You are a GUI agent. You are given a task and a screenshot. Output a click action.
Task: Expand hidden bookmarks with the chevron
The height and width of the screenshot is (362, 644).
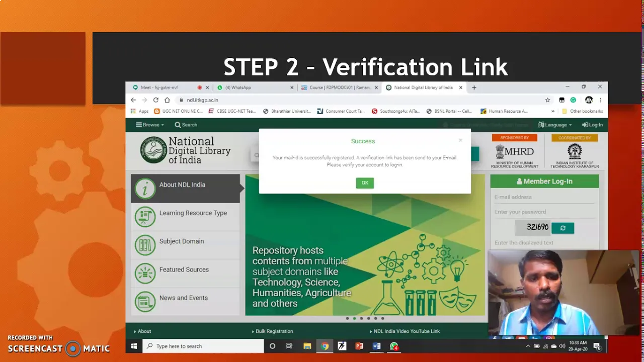pyautogui.click(x=553, y=111)
